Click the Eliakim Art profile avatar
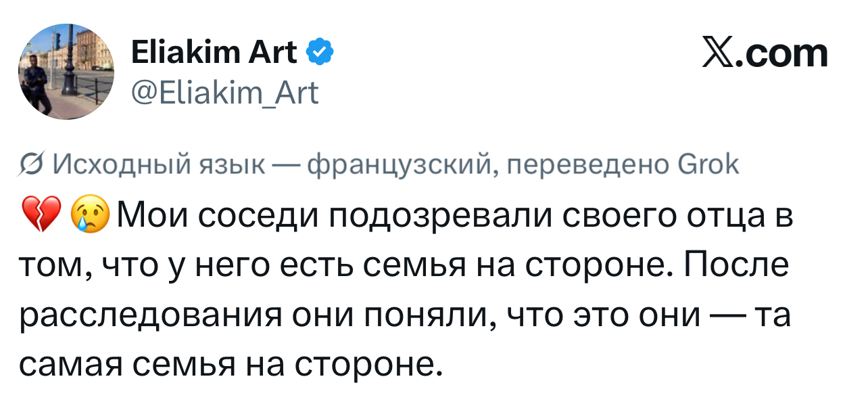The height and width of the screenshot is (404, 868). click(x=66, y=71)
